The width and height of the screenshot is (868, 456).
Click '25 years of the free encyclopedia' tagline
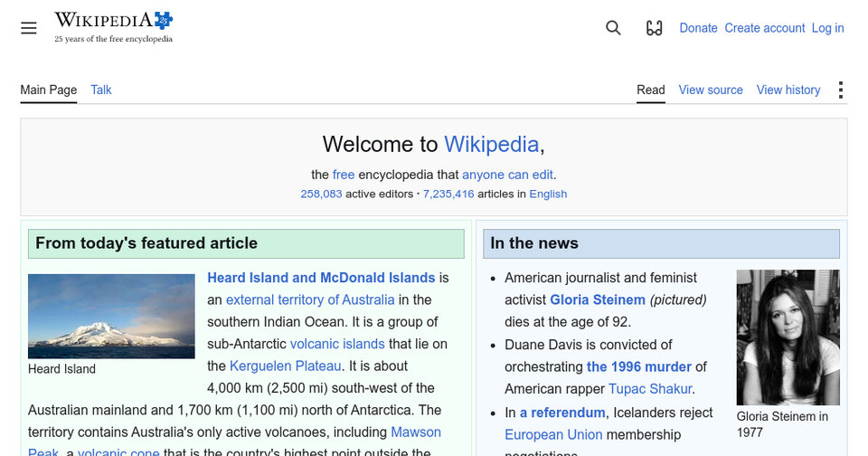(x=114, y=39)
